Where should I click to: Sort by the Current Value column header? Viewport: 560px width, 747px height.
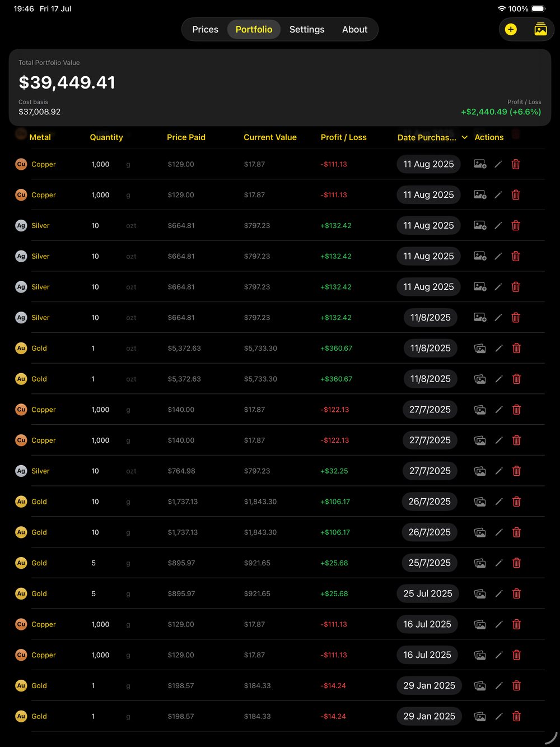[270, 137]
